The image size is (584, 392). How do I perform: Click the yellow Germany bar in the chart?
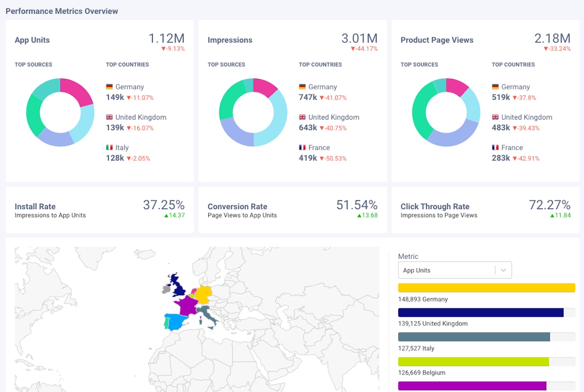pyautogui.click(x=487, y=287)
